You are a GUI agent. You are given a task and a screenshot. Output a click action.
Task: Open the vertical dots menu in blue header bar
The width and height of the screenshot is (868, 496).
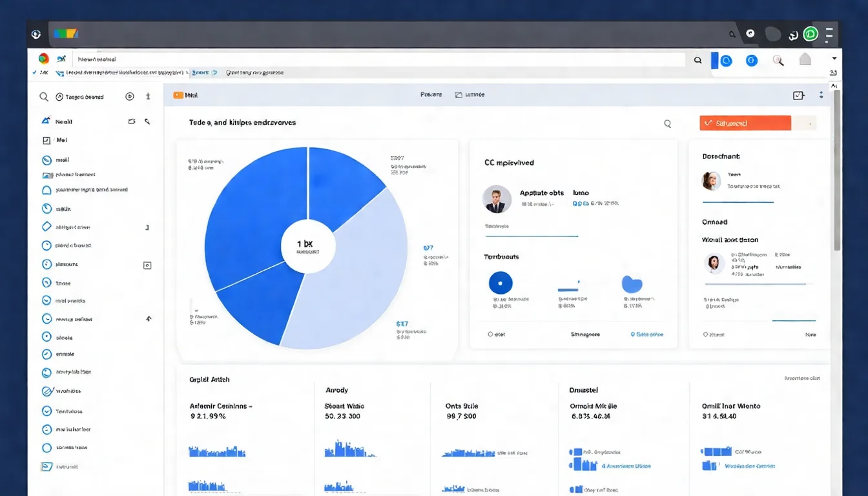pyautogui.click(x=821, y=95)
